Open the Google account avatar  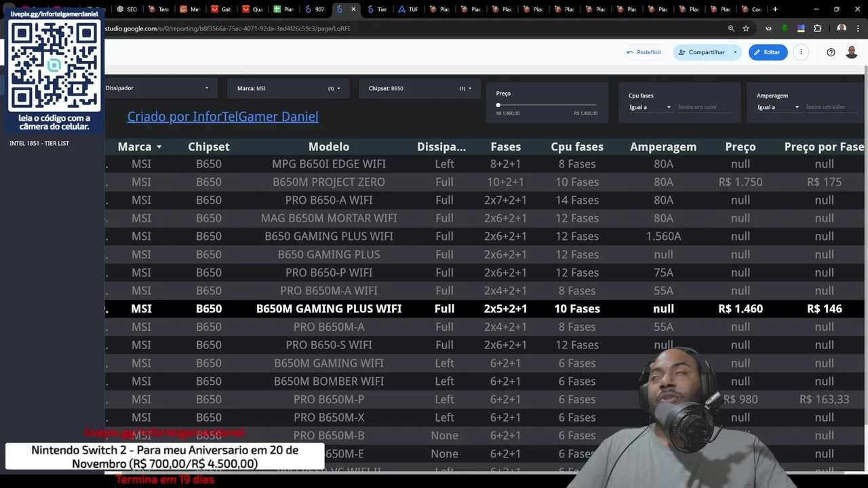click(852, 52)
